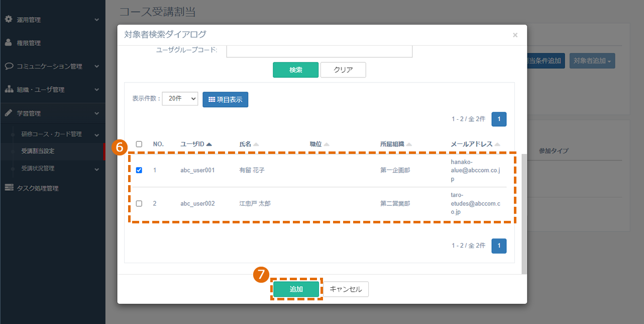Open the 対象者追加 dropdown button
The height and width of the screenshot is (324, 644).
point(592,61)
